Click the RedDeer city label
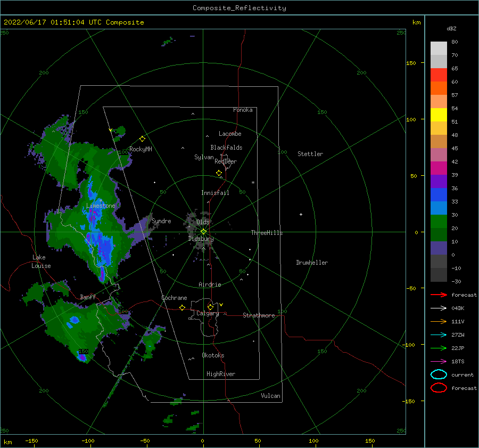 [x=226, y=161]
